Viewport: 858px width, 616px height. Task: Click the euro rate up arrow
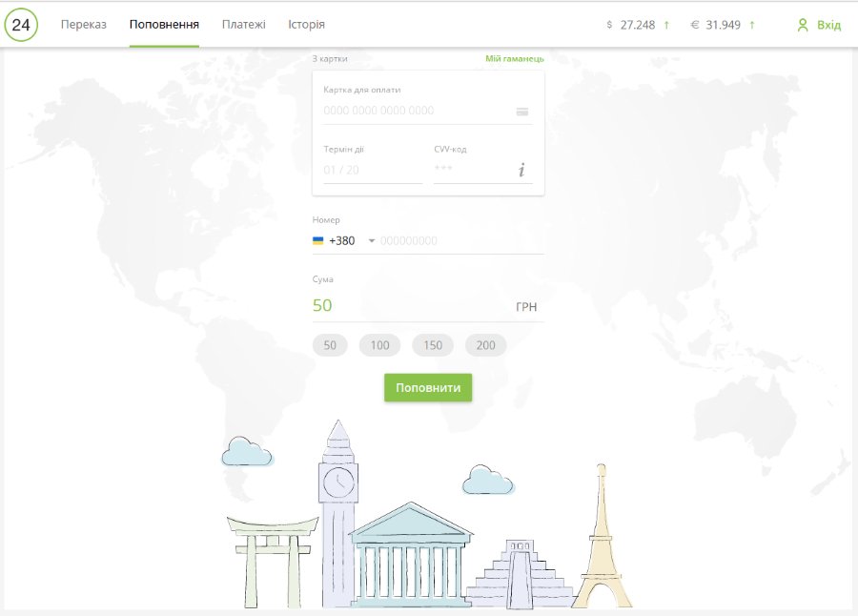tap(751, 25)
